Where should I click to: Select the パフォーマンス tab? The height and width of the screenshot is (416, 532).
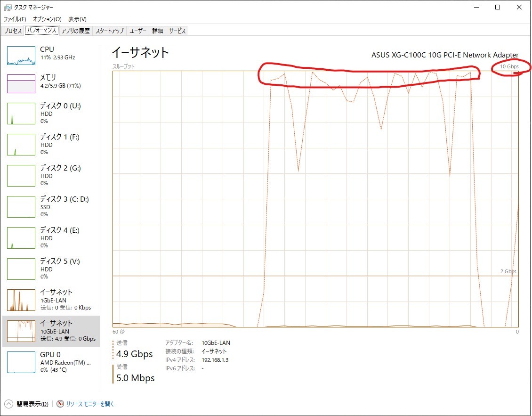[42, 30]
